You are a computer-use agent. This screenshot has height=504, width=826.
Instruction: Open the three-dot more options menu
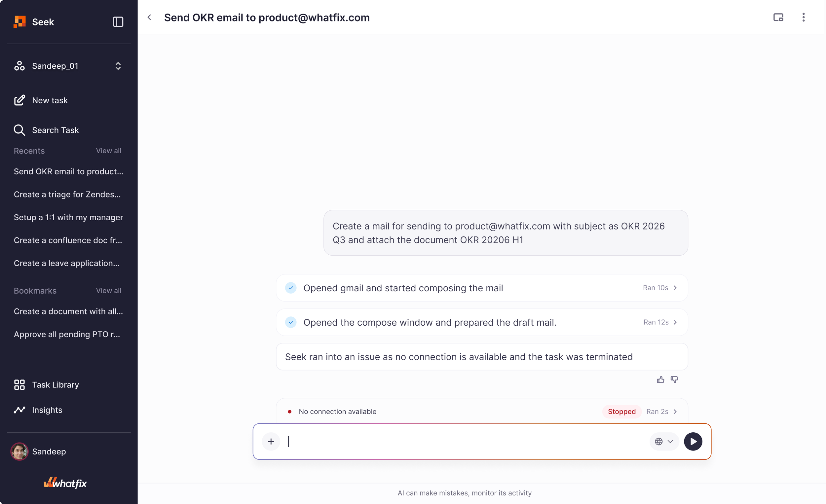coord(804,18)
